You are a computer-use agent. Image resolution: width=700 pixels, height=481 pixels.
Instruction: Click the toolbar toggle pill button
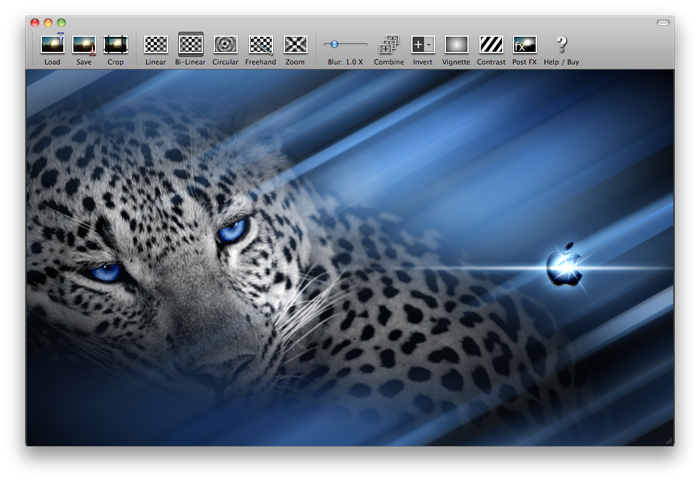[663, 23]
